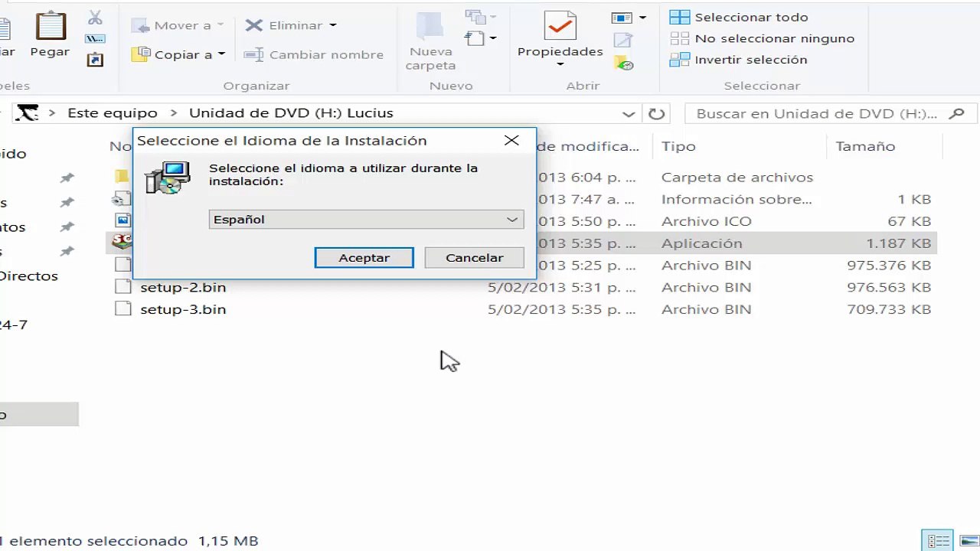Click Seleccionar todo

(739, 17)
